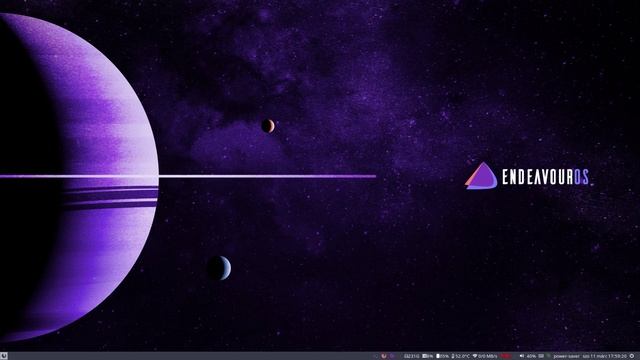Click the battery level indicator

tap(442, 356)
